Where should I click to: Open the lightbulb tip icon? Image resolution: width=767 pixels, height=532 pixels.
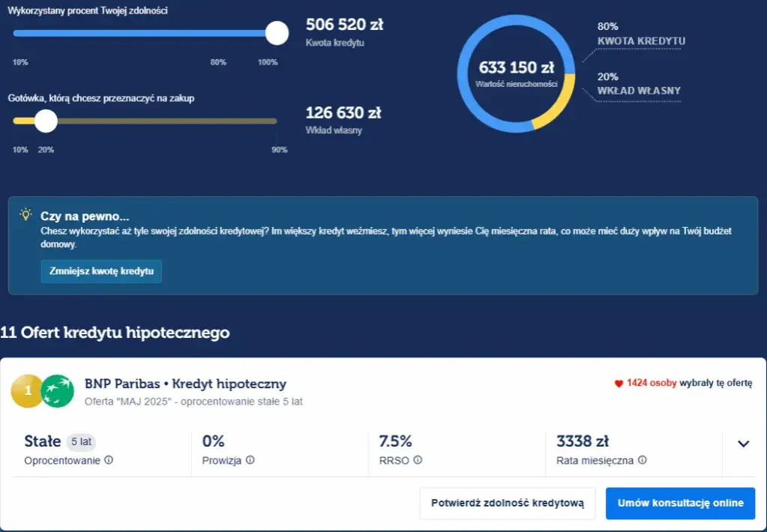tap(25, 215)
